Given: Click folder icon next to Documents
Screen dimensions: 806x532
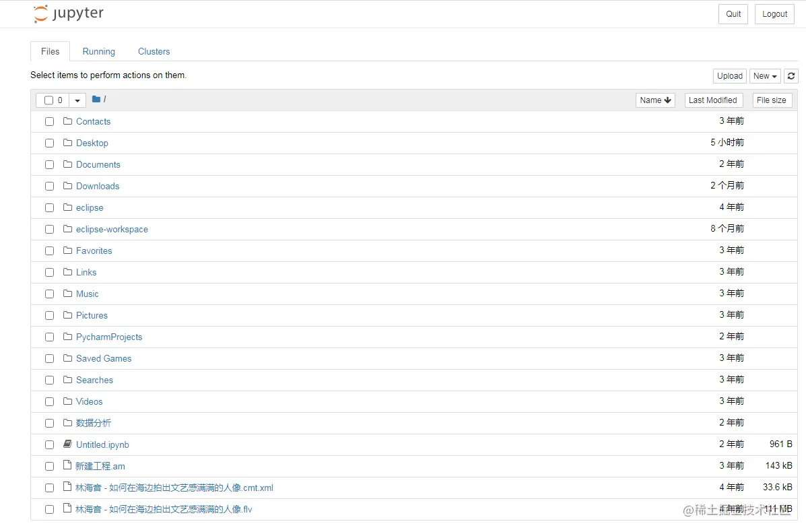Looking at the screenshot, I should click(67, 164).
